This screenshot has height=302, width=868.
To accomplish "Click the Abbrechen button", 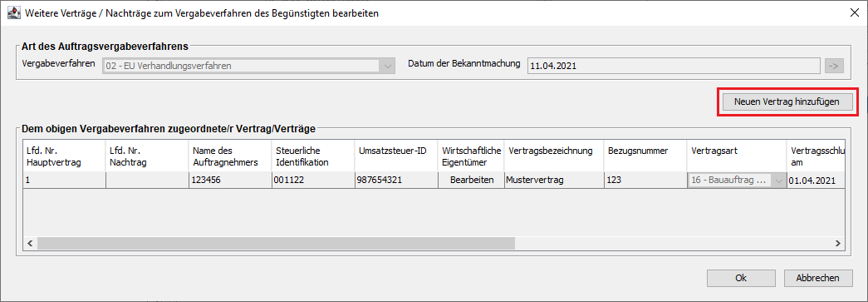I will pos(817,278).
